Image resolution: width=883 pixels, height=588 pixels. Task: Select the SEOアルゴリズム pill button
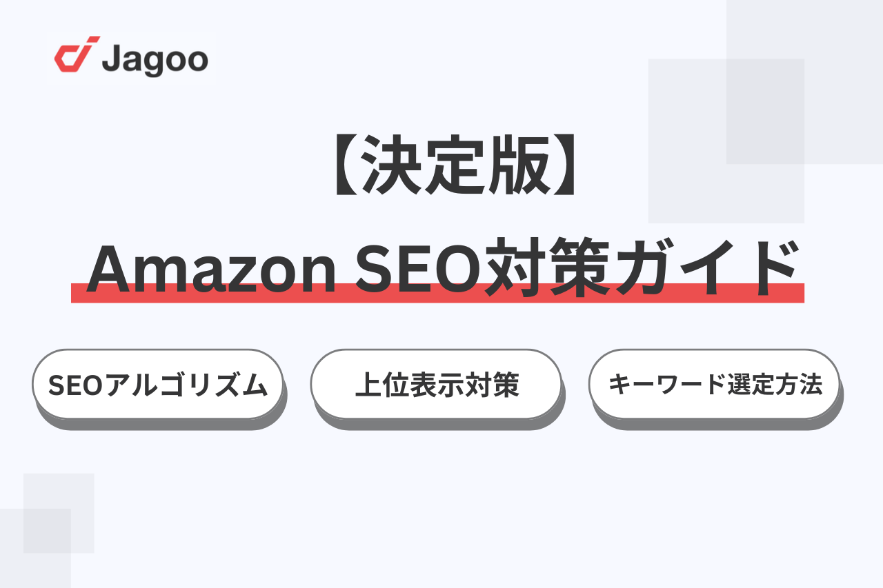[158, 385]
